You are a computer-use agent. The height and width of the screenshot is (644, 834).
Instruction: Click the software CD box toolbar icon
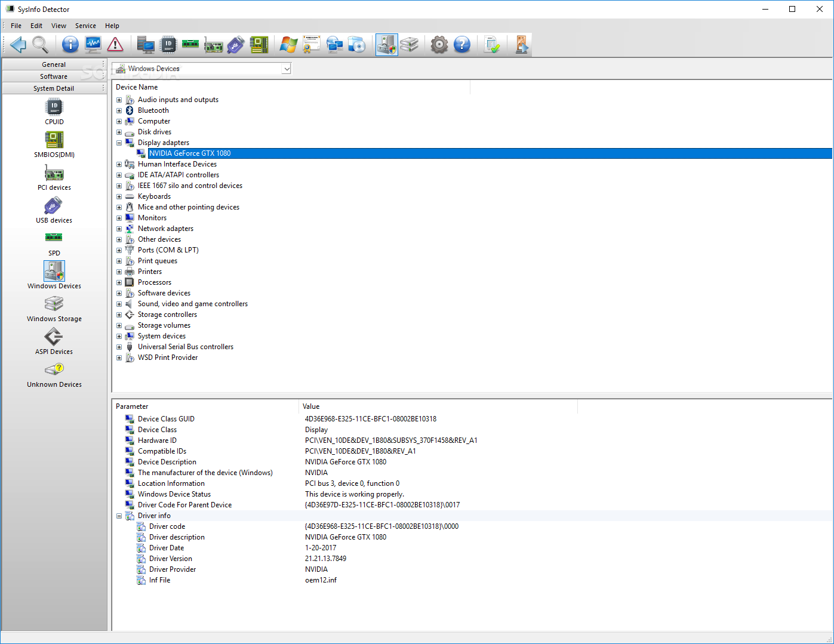click(x=356, y=44)
